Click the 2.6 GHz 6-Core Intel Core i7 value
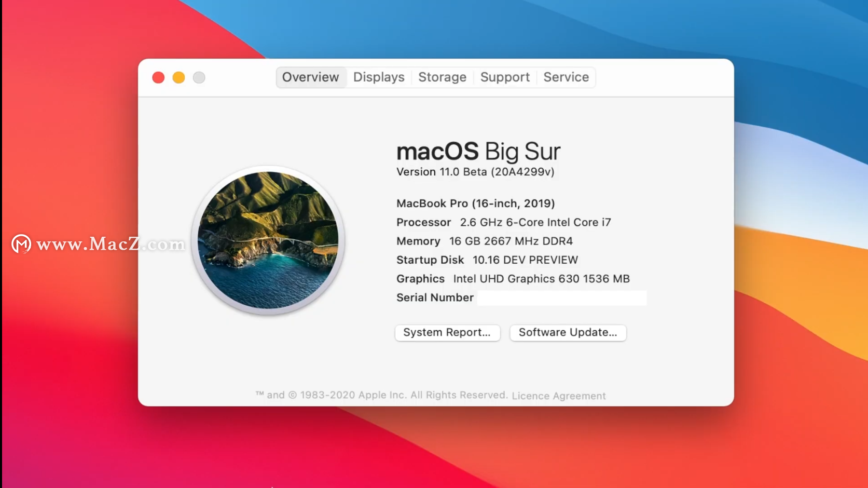Screen dimensions: 868x488 tap(535, 222)
